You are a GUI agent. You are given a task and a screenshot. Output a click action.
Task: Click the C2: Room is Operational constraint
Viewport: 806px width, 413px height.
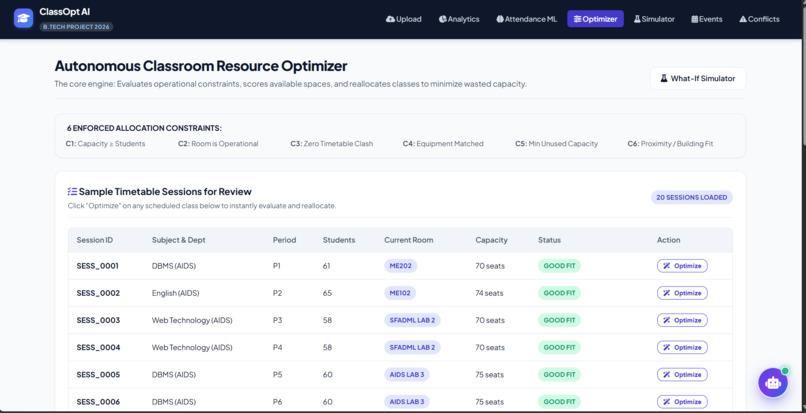218,144
